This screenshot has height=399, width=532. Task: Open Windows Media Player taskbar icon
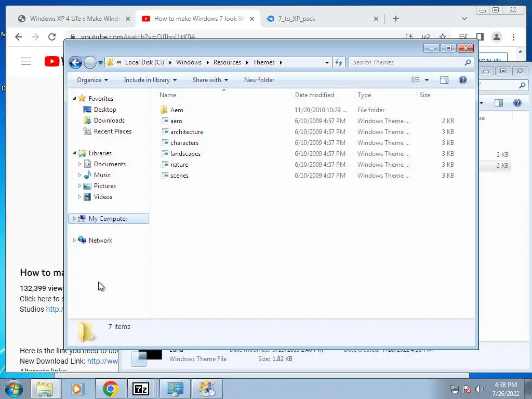pos(77,389)
